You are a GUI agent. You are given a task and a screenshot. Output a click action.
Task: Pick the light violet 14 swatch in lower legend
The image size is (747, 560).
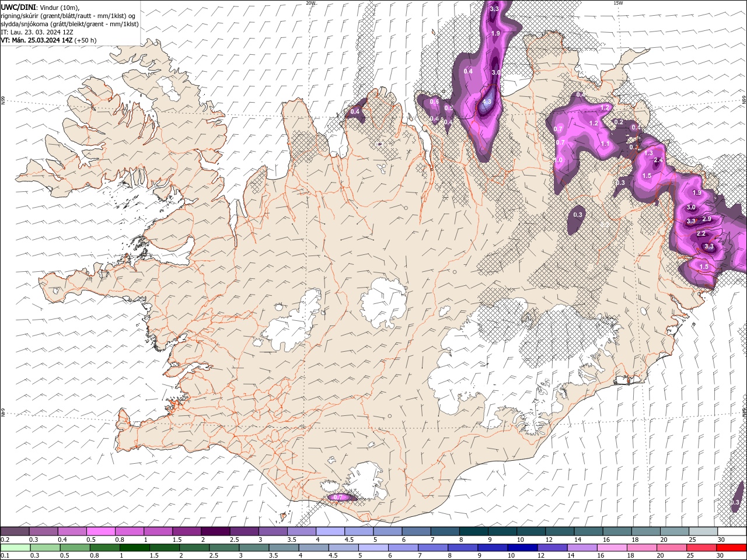[582, 547]
